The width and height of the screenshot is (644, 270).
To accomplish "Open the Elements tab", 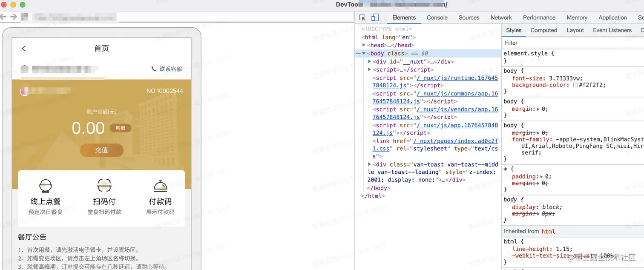I will [404, 17].
